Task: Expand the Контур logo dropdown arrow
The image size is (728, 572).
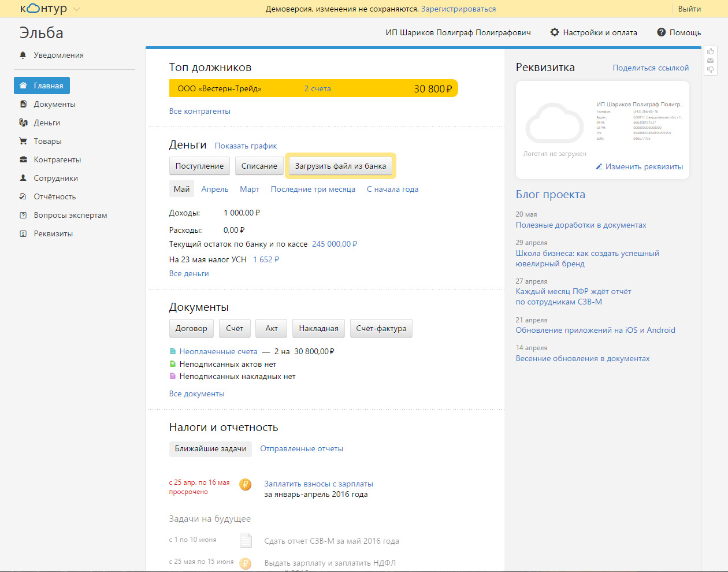Action: click(77, 9)
